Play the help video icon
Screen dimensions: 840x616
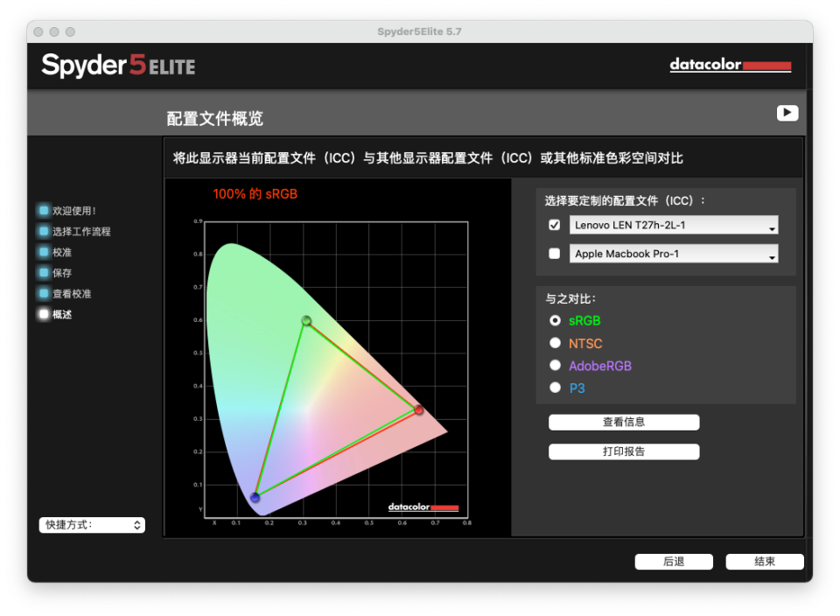coord(787,113)
